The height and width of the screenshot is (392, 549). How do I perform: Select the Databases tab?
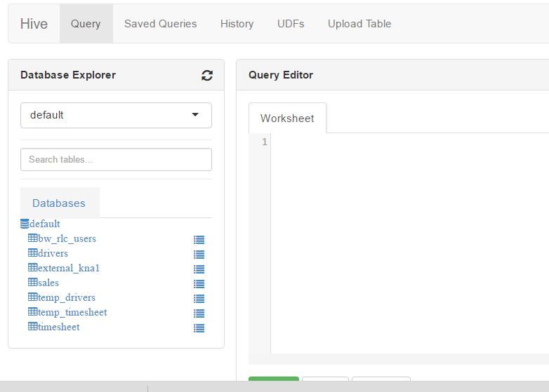click(x=59, y=203)
